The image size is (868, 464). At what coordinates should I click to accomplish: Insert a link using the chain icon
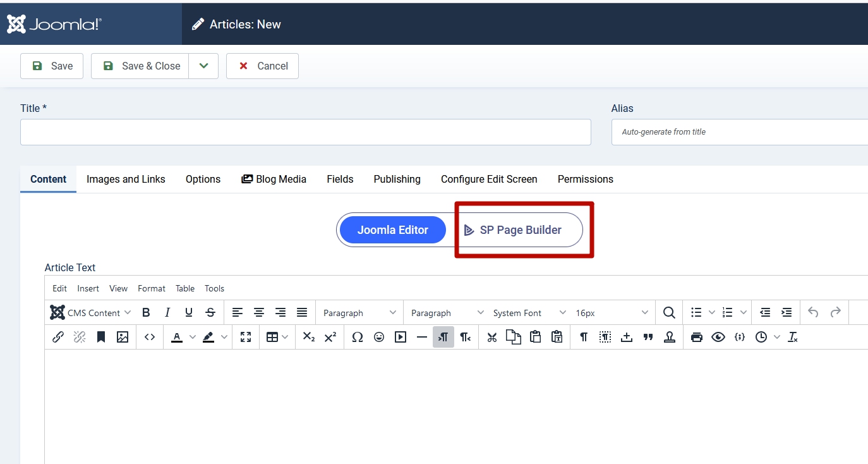(x=58, y=337)
